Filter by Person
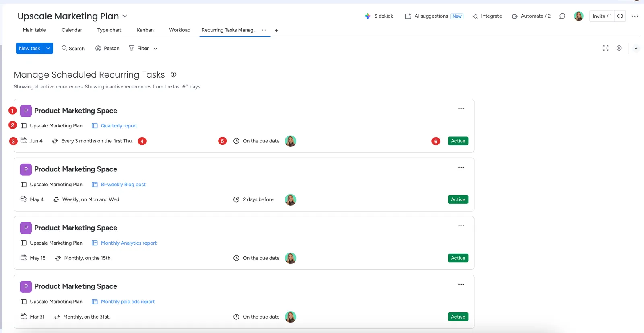Screen dimensions: 644x333 point(107,48)
